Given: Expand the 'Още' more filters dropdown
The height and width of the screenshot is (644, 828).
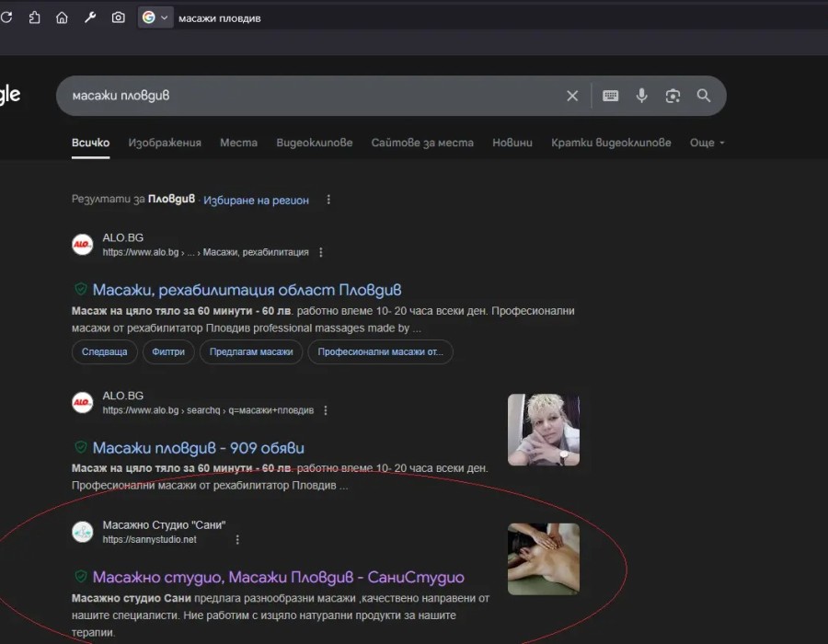Looking at the screenshot, I should tap(707, 143).
